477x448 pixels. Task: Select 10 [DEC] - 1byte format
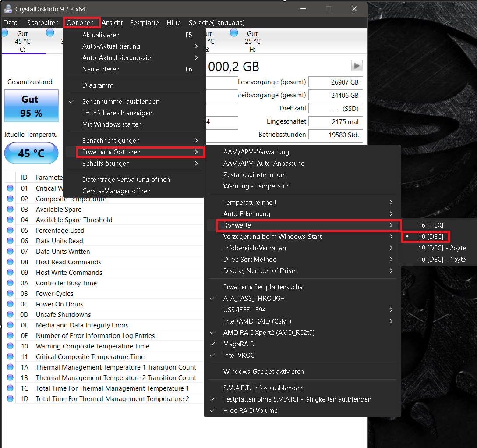tap(438, 260)
